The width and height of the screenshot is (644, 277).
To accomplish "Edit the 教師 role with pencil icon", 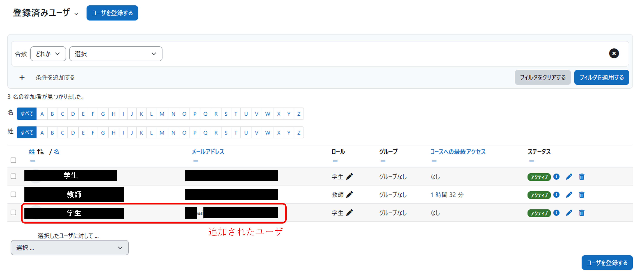I will coord(350,194).
